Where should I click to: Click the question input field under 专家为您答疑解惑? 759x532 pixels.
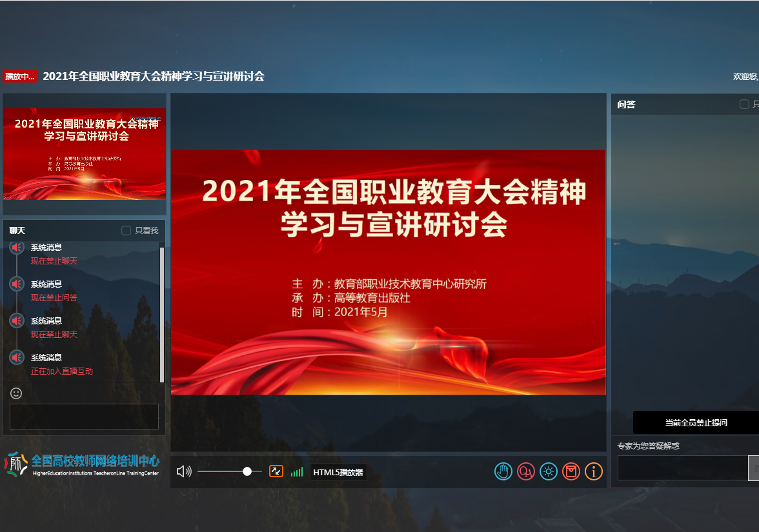682,468
